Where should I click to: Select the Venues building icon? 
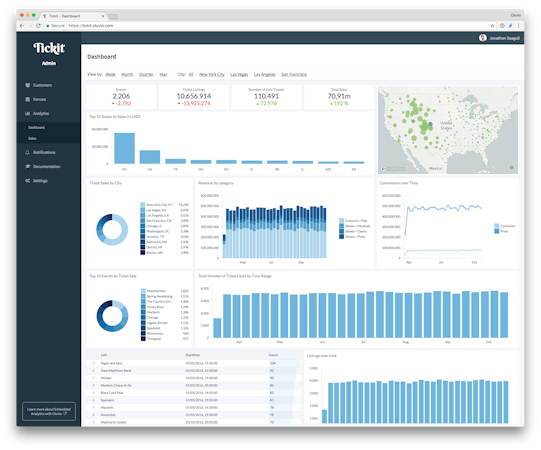point(28,99)
